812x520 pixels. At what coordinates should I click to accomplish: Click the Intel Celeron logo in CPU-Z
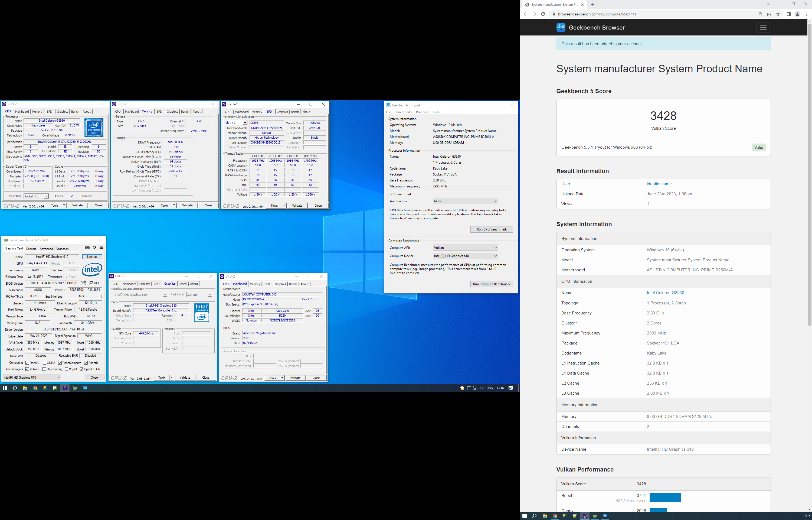pos(94,128)
